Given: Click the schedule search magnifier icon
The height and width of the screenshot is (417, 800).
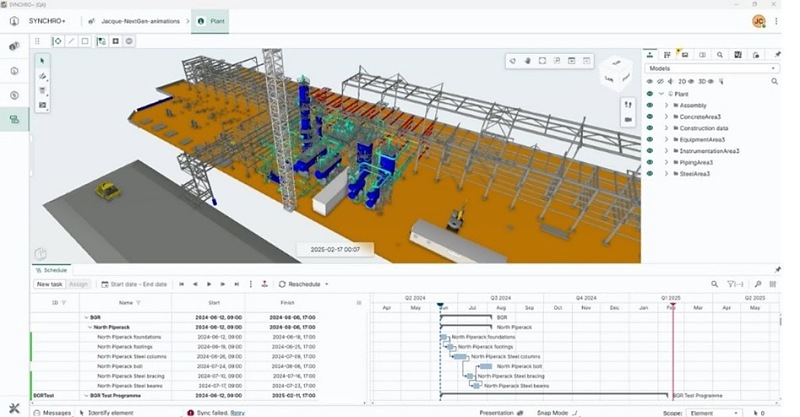Looking at the screenshot, I should point(714,284).
